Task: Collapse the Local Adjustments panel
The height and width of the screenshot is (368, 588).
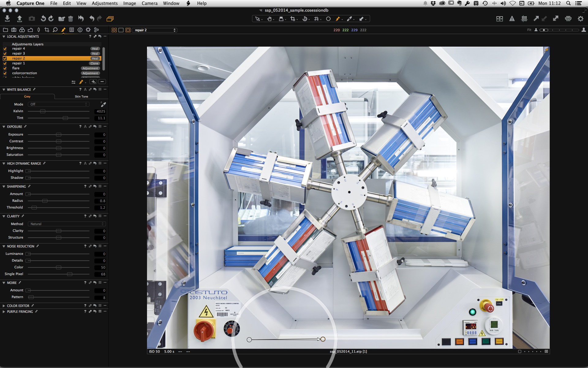Action: point(4,36)
